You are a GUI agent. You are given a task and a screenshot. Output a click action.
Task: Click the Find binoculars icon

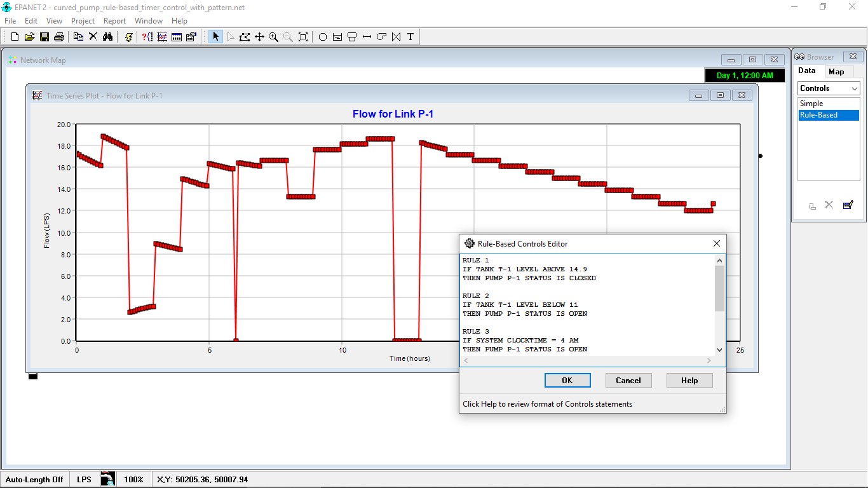tap(108, 36)
